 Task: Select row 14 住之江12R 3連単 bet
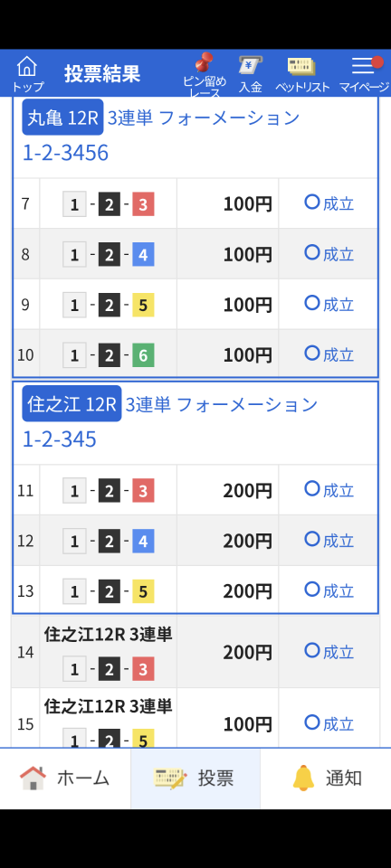tap(195, 652)
